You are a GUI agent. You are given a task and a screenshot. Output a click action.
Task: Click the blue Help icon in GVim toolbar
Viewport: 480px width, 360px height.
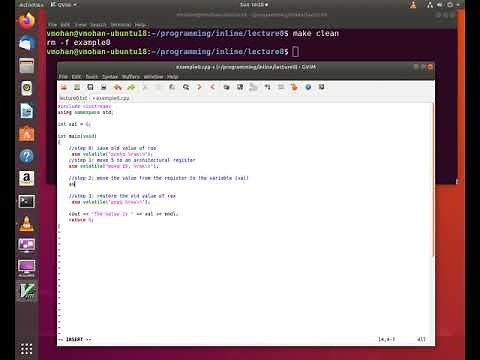click(308, 87)
